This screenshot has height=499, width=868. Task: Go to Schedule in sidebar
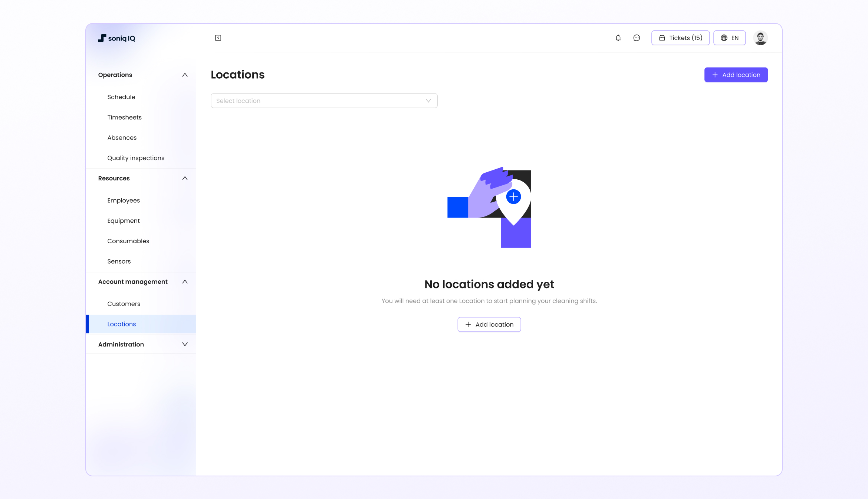[121, 97]
